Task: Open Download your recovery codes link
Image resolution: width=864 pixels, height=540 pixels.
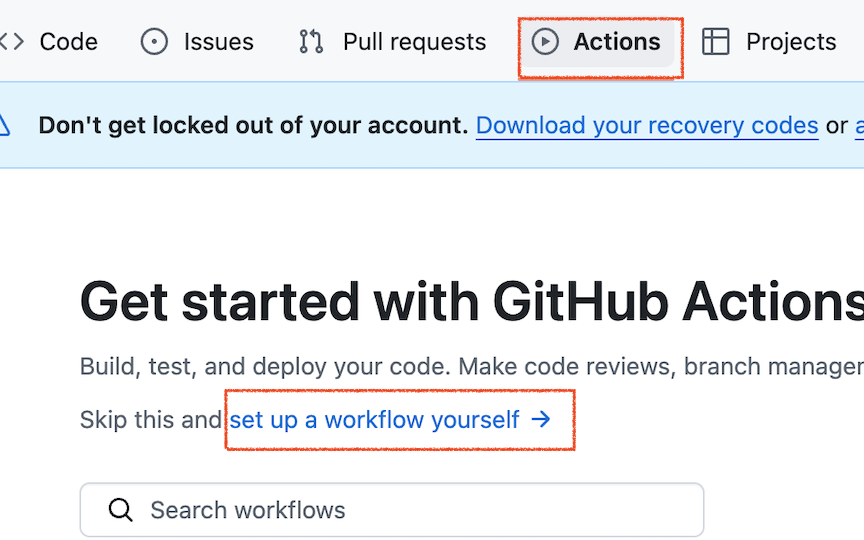Action: coord(647,126)
